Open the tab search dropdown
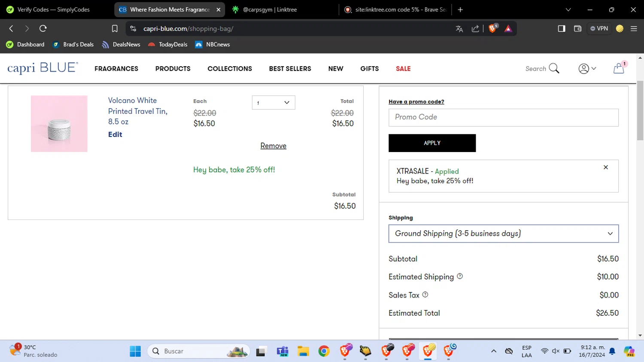Screen dimensions: 644x362 tap(568, 9)
